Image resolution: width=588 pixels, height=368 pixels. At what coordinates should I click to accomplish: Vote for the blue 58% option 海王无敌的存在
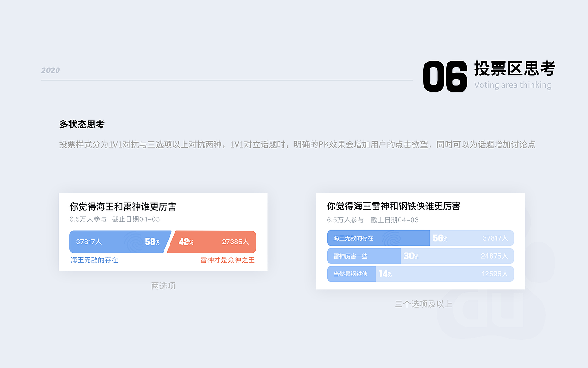click(x=120, y=242)
